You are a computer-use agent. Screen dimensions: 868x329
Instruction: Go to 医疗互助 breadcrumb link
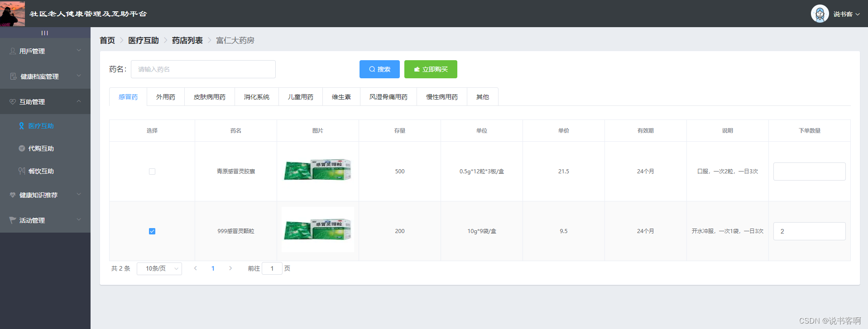144,40
